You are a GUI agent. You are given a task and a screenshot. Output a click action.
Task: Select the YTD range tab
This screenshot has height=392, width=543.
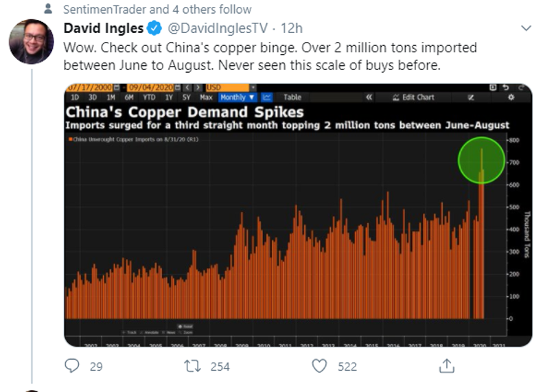(x=151, y=97)
